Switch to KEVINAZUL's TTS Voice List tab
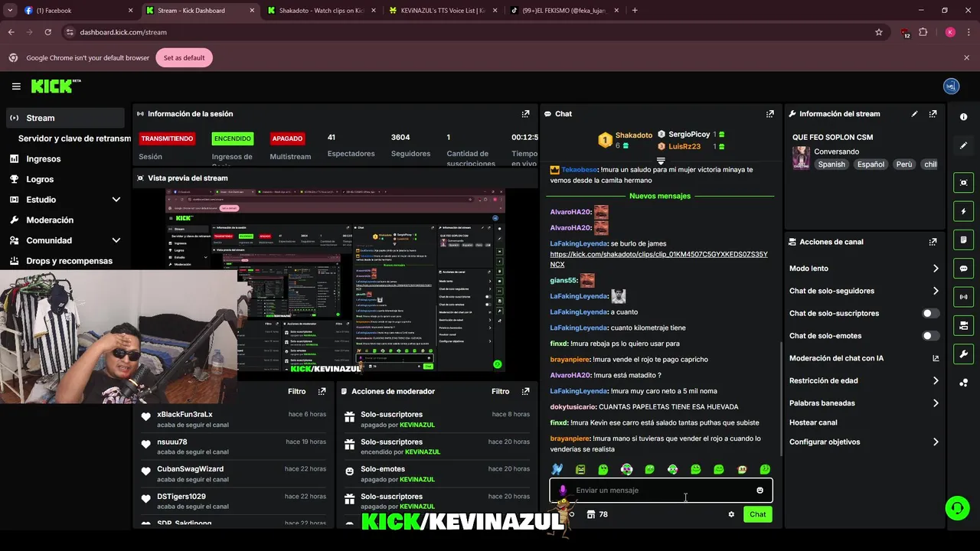The image size is (980, 551). click(x=441, y=11)
